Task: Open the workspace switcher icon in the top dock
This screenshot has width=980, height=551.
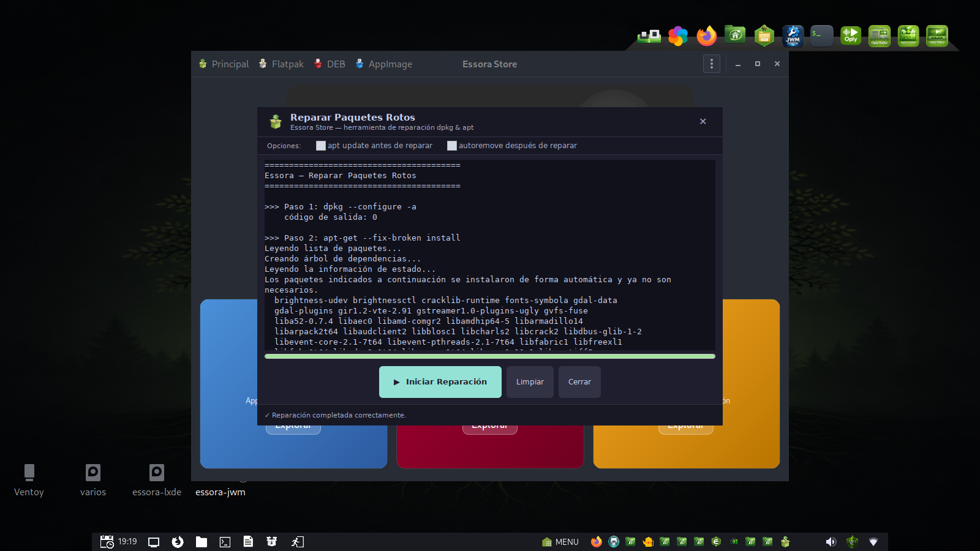Action: [649, 36]
